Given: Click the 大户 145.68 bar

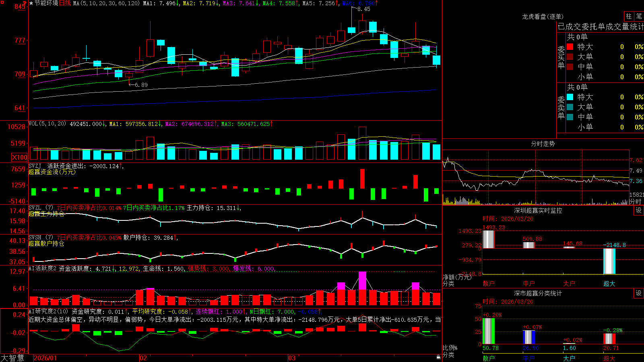Looking at the screenshot, I should tap(569, 247).
